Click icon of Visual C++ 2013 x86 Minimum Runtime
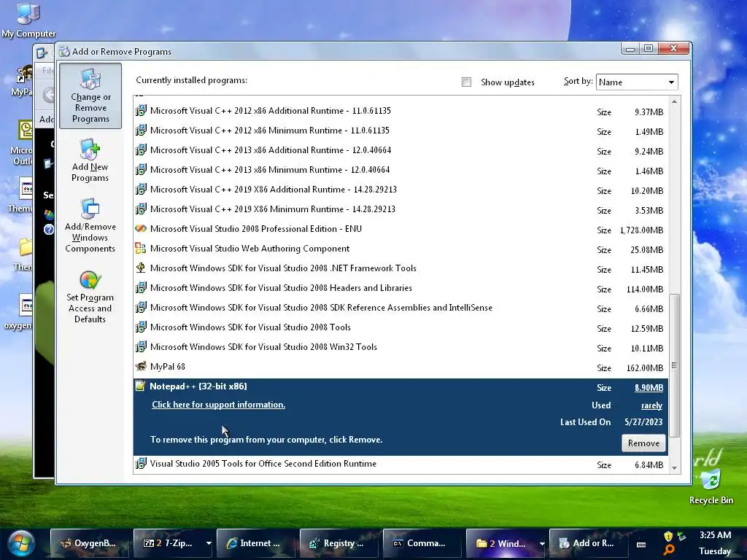The width and height of the screenshot is (747, 560). 141,169
